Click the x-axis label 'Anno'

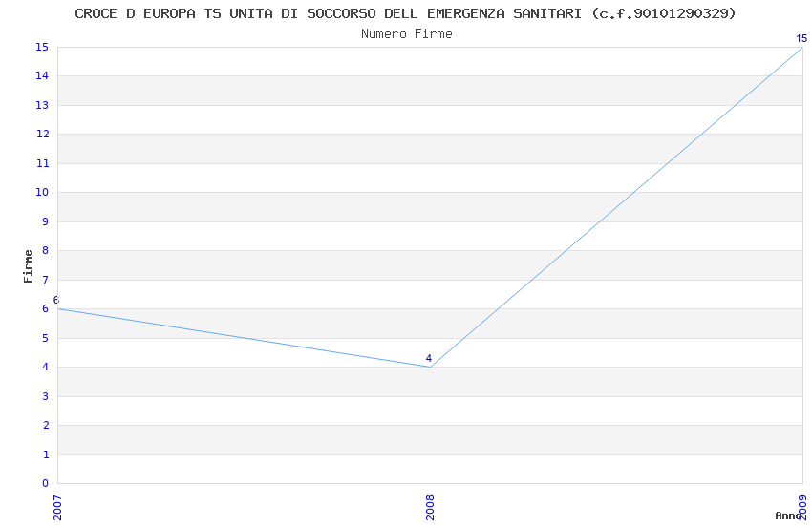[788, 515]
